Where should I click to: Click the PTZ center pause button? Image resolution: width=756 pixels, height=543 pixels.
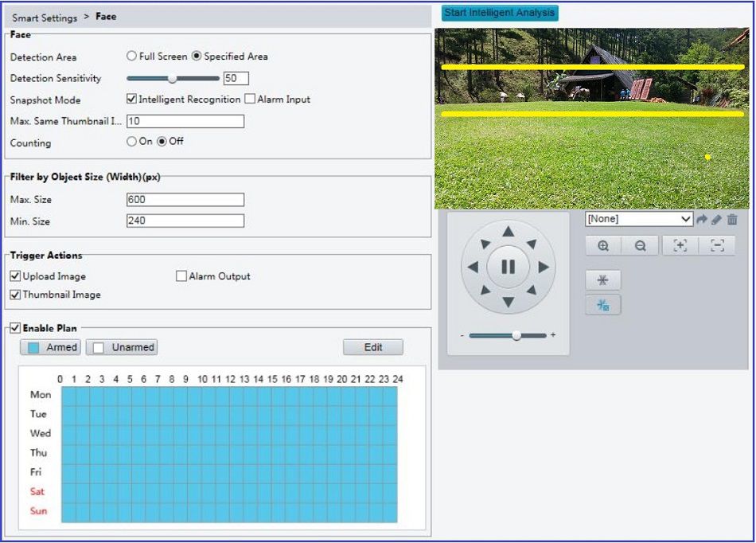click(509, 267)
